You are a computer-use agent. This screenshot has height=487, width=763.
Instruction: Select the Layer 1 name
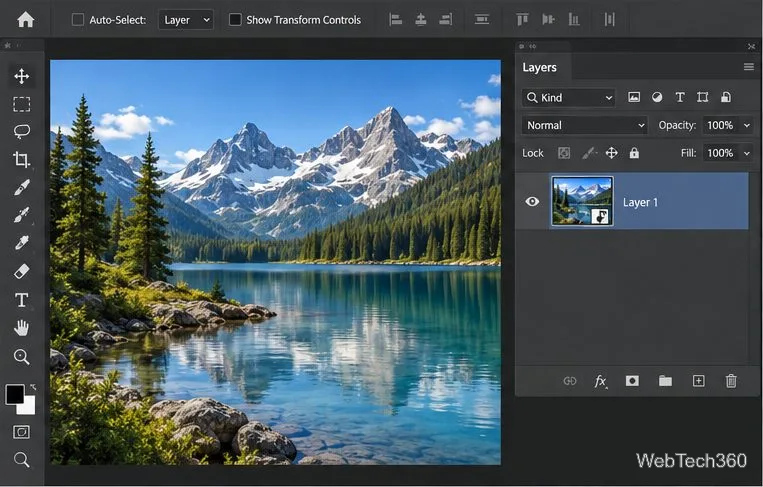pyautogui.click(x=640, y=202)
